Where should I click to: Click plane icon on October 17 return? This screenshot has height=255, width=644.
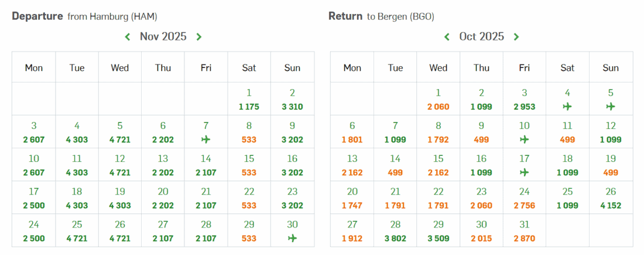[524, 172]
